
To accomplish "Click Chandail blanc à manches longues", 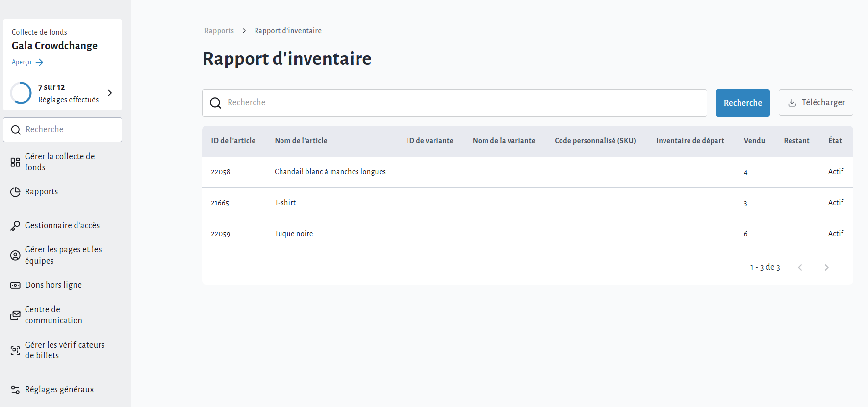I will (x=330, y=172).
